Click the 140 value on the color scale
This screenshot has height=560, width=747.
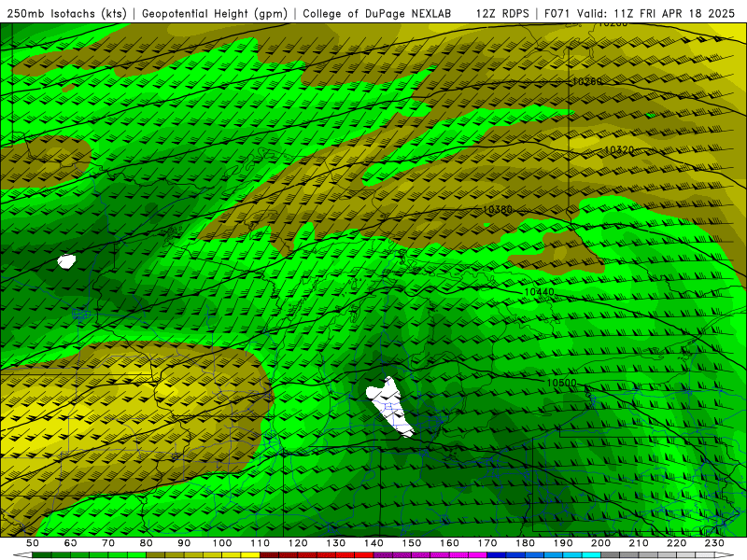[x=373, y=543]
